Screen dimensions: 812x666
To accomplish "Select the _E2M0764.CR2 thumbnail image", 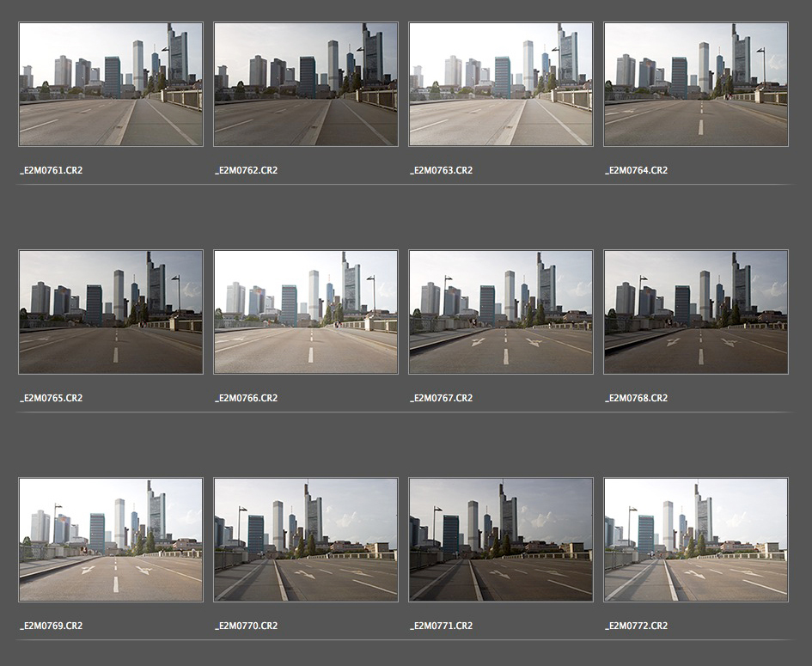I will 696,84.
